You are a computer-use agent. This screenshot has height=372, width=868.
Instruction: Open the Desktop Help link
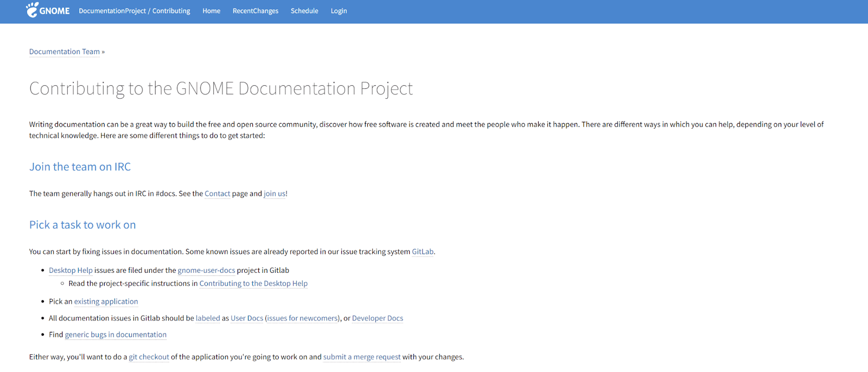(71, 270)
